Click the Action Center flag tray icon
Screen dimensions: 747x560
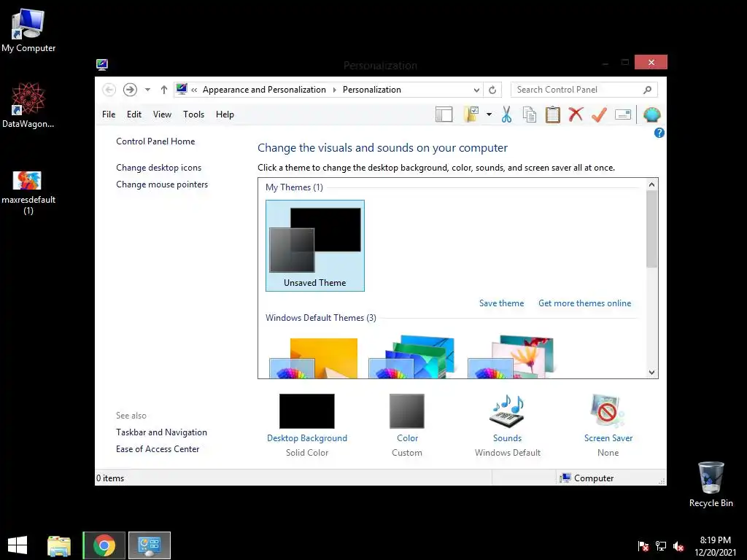click(643, 545)
